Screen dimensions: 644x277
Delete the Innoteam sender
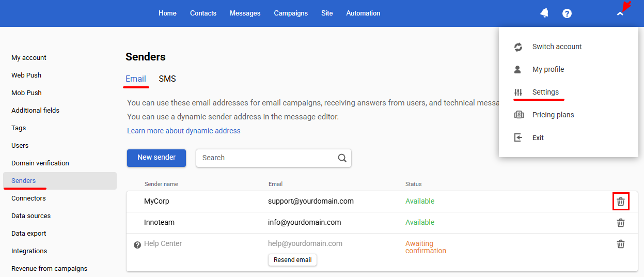pos(621,223)
